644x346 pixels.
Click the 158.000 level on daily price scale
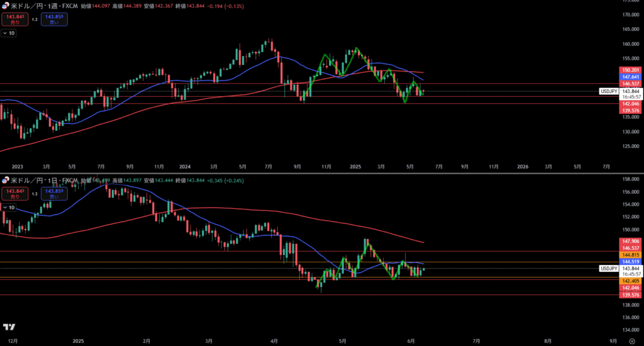(x=630, y=179)
